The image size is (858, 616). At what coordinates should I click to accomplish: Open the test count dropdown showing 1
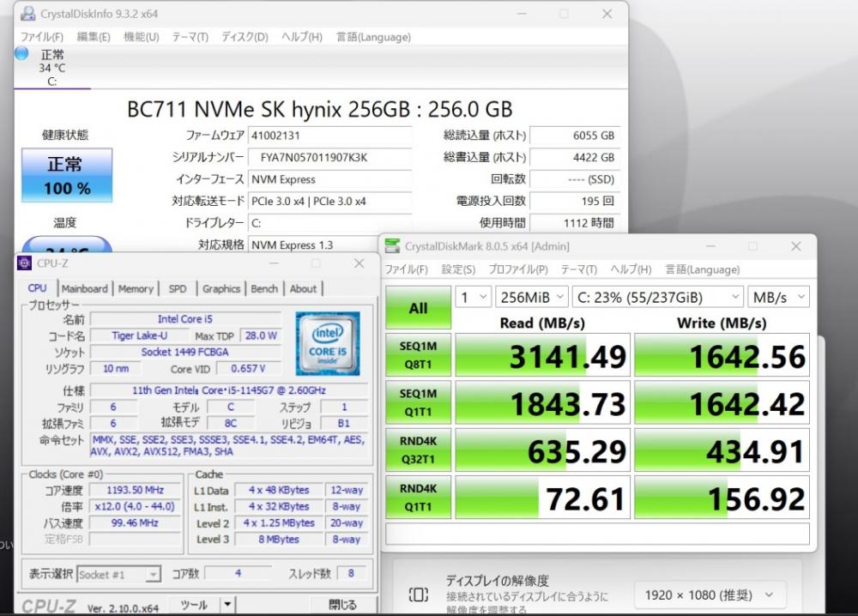[474, 297]
